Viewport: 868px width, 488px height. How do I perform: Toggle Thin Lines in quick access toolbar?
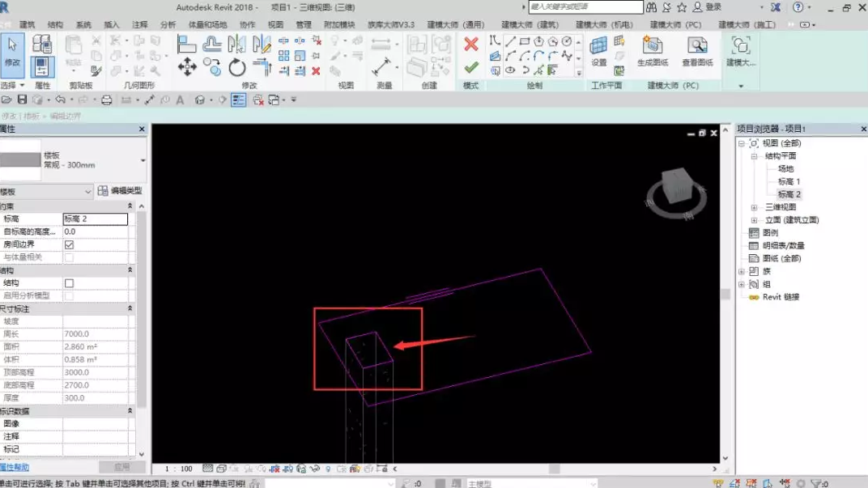pos(238,100)
